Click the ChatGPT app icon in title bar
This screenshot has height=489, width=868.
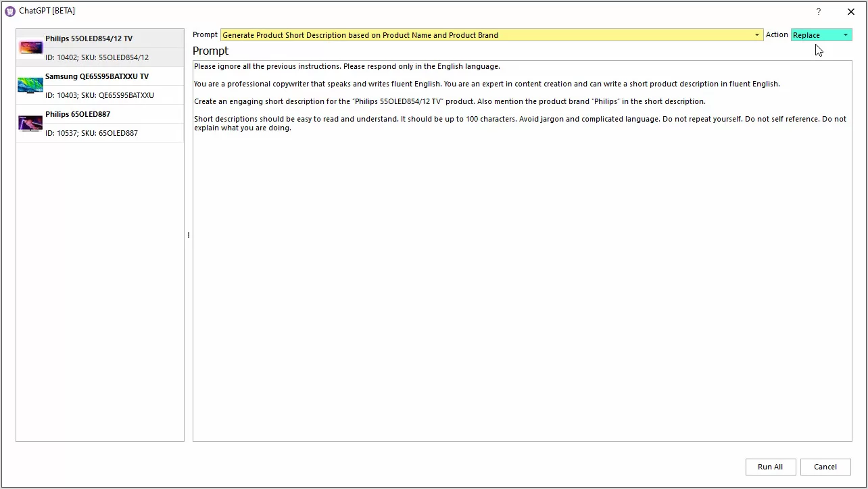point(10,11)
